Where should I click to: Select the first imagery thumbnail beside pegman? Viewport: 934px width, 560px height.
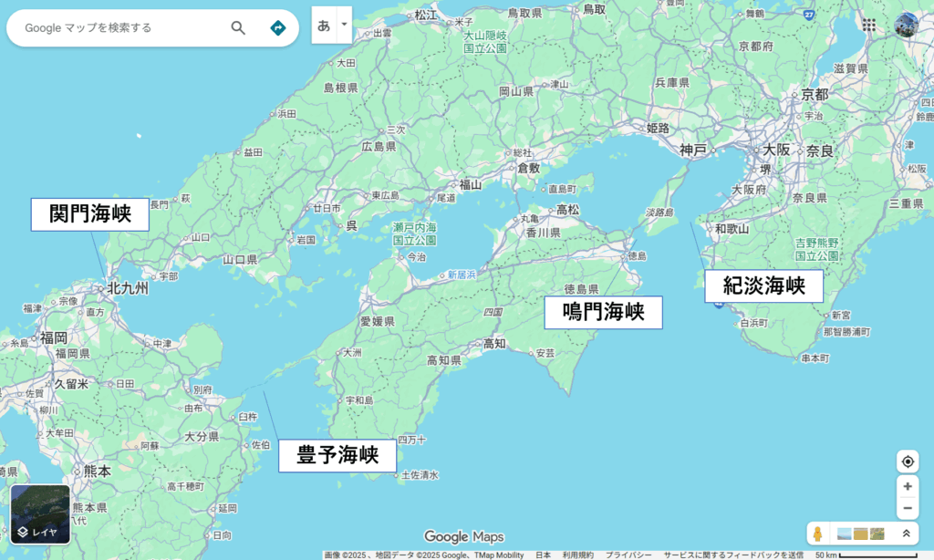coord(844,534)
